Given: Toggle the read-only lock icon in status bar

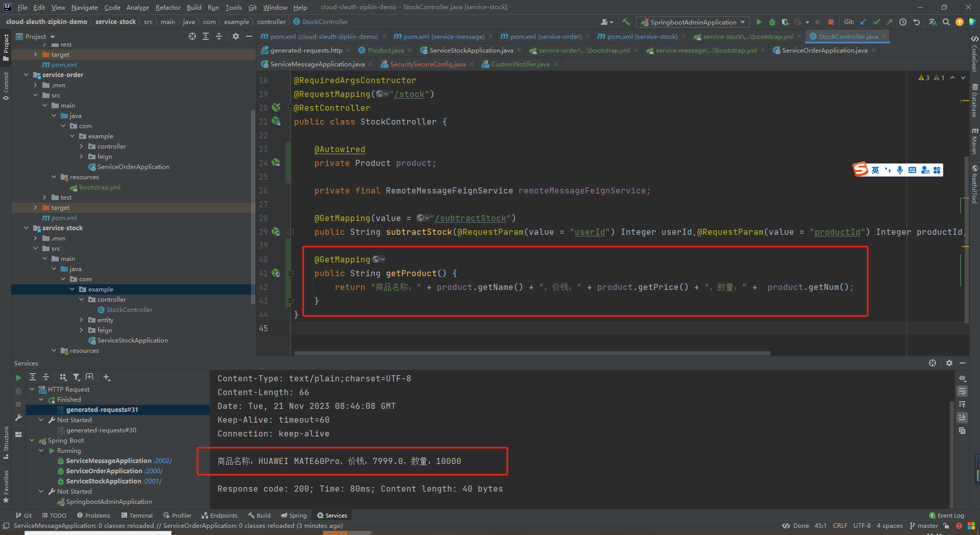Looking at the screenshot, I should 946,526.
